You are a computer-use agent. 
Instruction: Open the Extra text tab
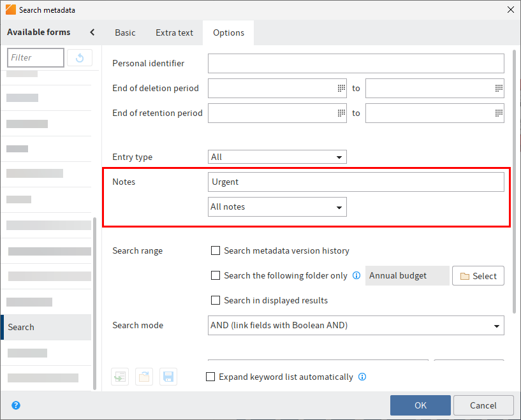[174, 33]
